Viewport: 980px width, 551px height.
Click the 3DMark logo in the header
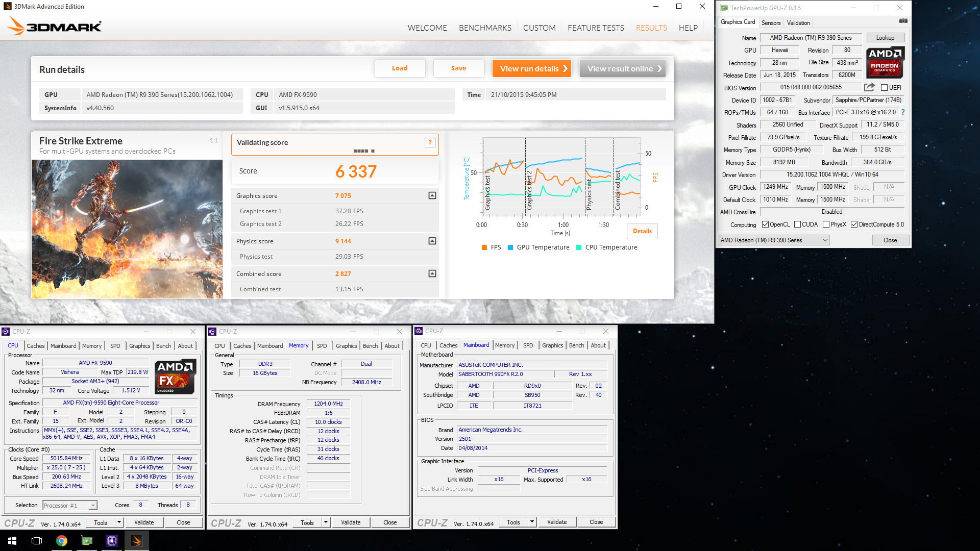pyautogui.click(x=55, y=26)
